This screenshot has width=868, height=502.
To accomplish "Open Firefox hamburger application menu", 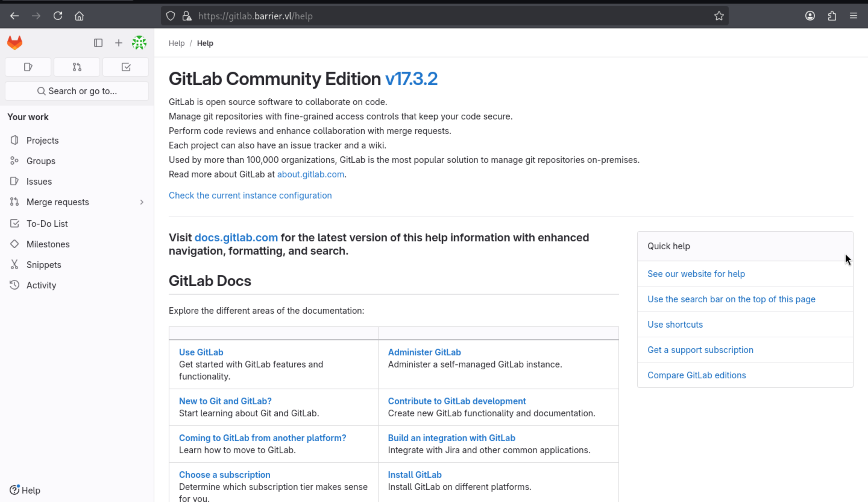I will (853, 16).
